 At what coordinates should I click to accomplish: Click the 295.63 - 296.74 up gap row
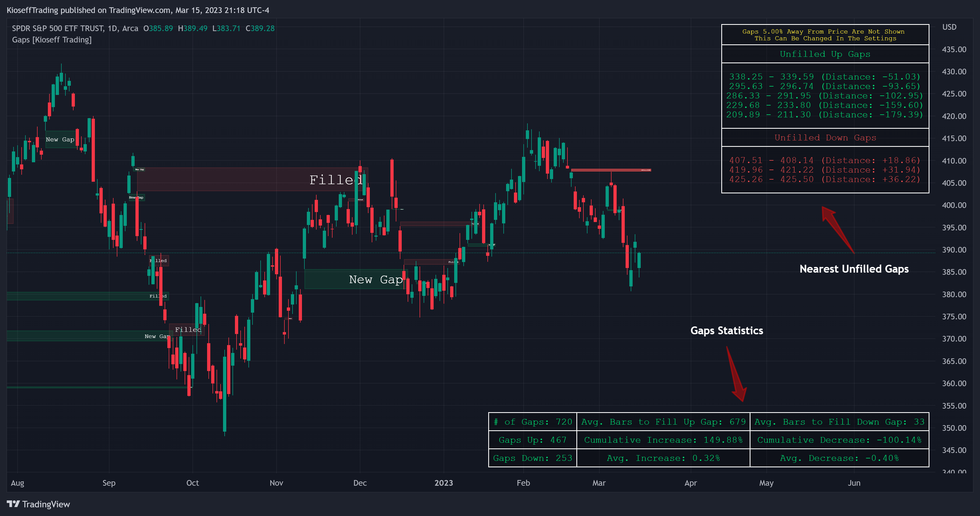[824, 86]
